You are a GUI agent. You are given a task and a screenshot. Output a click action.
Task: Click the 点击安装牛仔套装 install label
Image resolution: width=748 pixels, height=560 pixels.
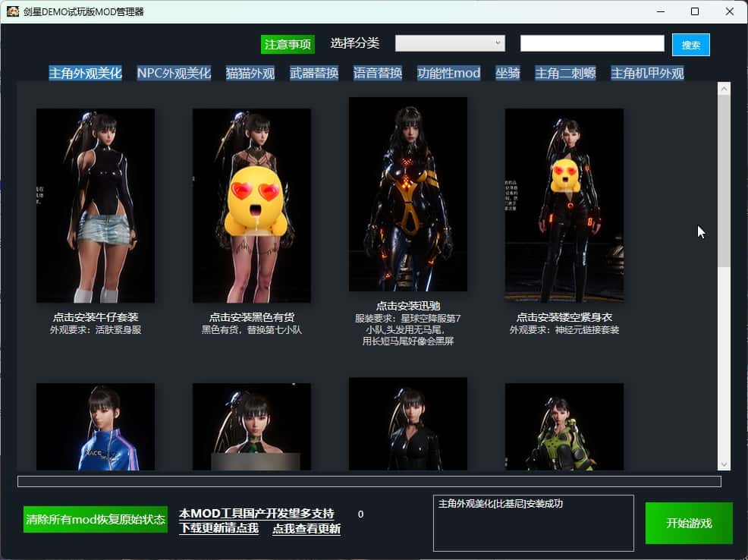[96, 317]
